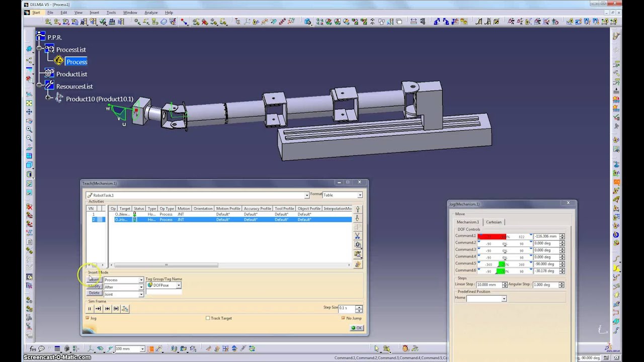The height and width of the screenshot is (362, 644).
Task: Open the Format Table dropdown
Action: (360, 195)
